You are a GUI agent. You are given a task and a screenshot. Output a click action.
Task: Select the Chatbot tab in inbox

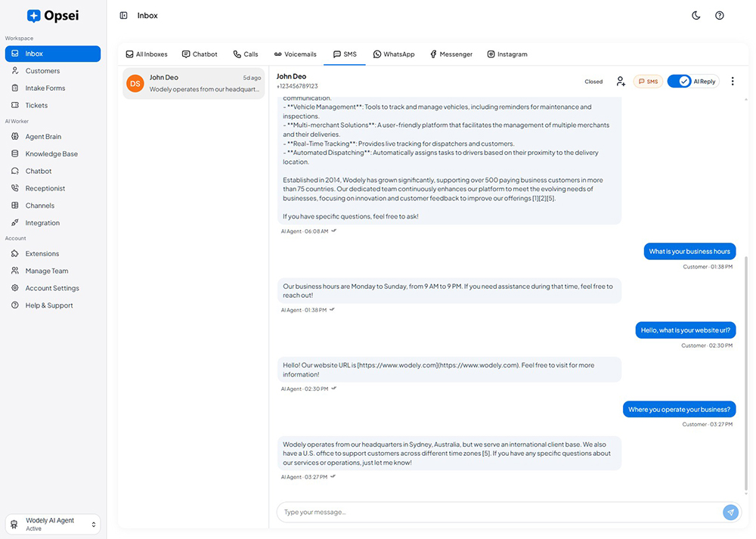tap(200, 54)
